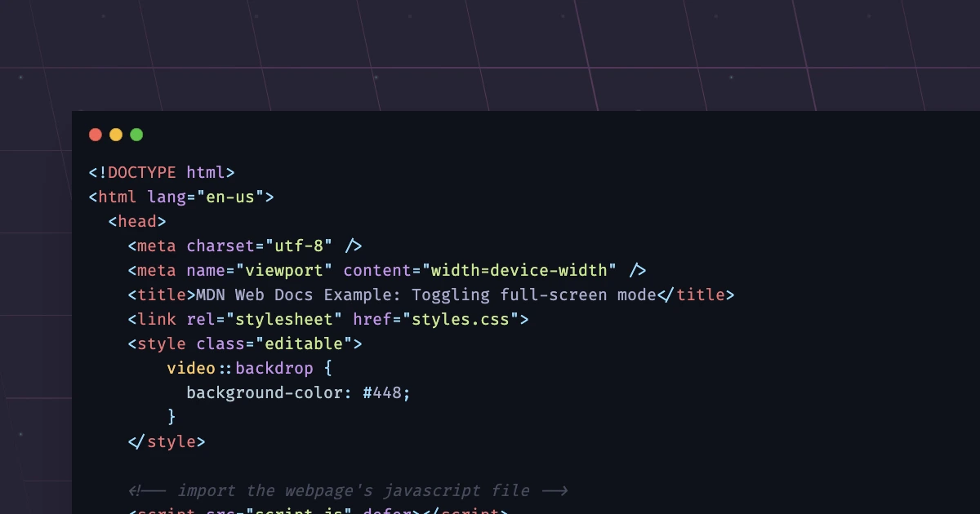Click the yellow minimize dot
The image size is (980, 514).
116,135
